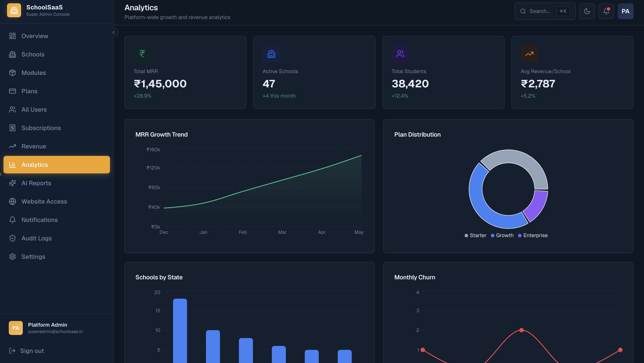Click the Platform Admin name
Screen dimensions: 644x363
tap(48, 325)
